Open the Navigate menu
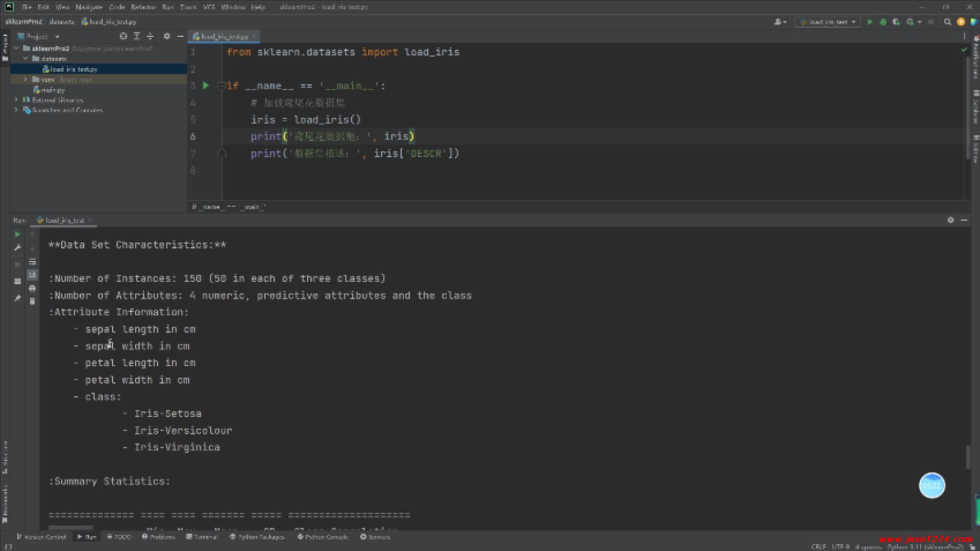This screenshot has width=980, height=551. tap(89, 7)
